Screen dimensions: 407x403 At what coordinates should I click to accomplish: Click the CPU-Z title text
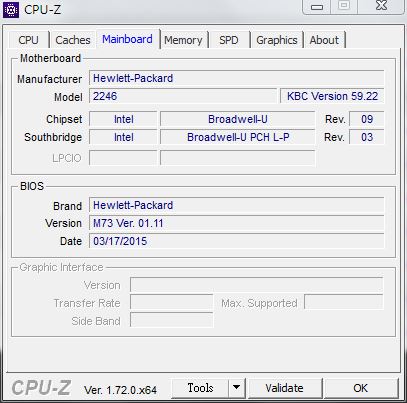click(x=42, y=10)
